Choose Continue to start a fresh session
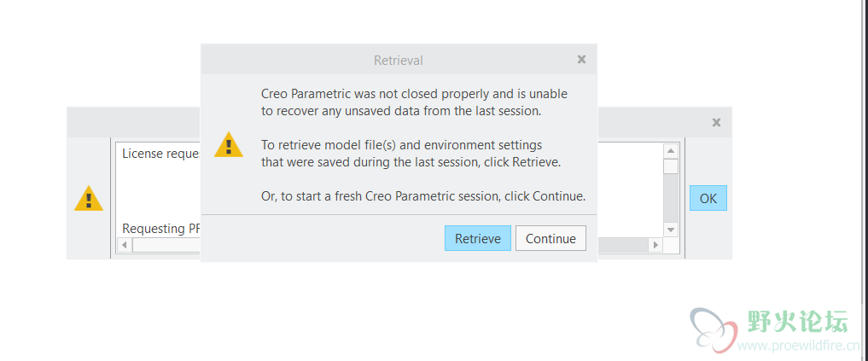Viewport: 868px width, 361px height. (x=551, y=239)
